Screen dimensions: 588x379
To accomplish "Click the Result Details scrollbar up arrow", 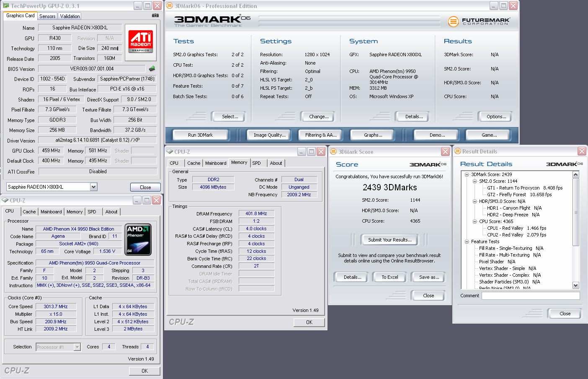I will click(576, 174).
